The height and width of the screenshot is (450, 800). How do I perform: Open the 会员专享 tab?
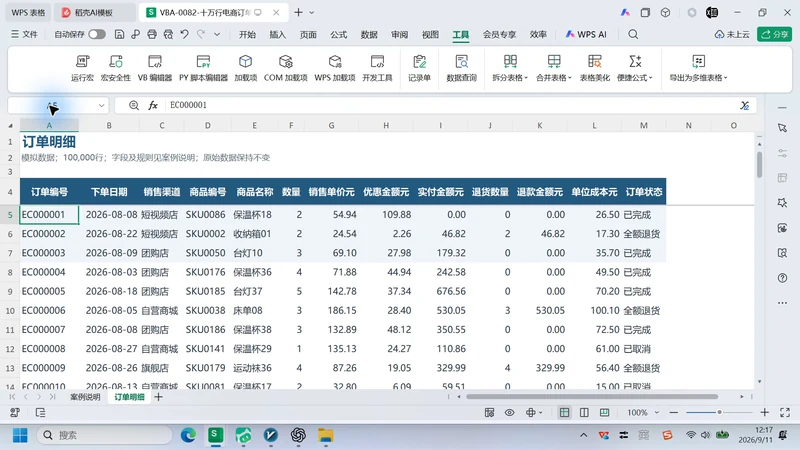point(499,34)
